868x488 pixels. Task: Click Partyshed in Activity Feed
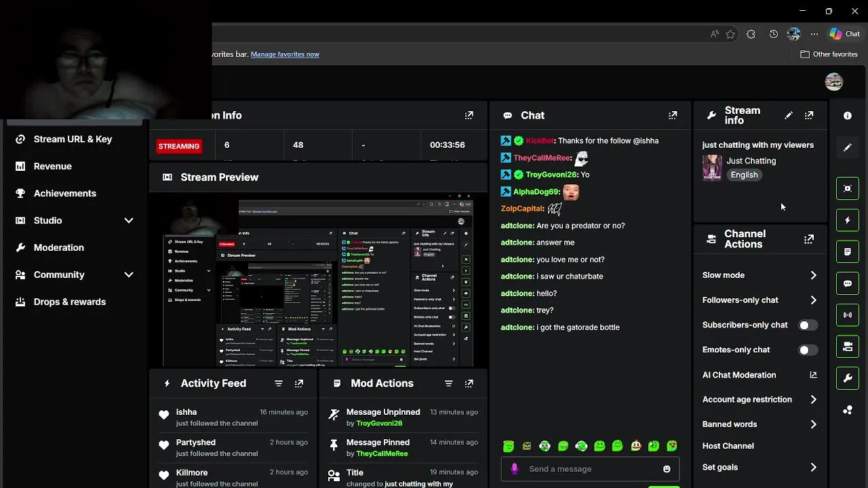coord(196,443)
